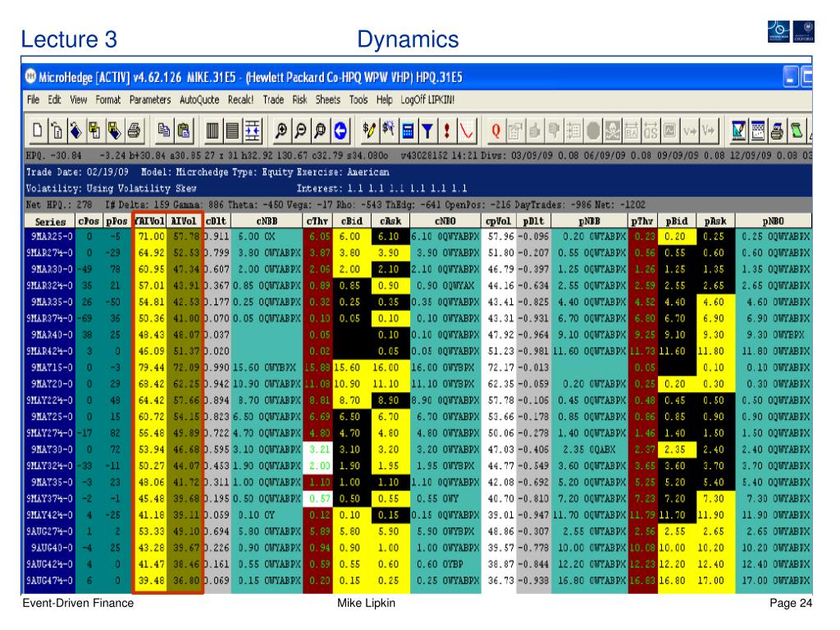Click the greyed thumbs-up icon
The width and height of the screenshot is (840, 630).
pos(534,130)
